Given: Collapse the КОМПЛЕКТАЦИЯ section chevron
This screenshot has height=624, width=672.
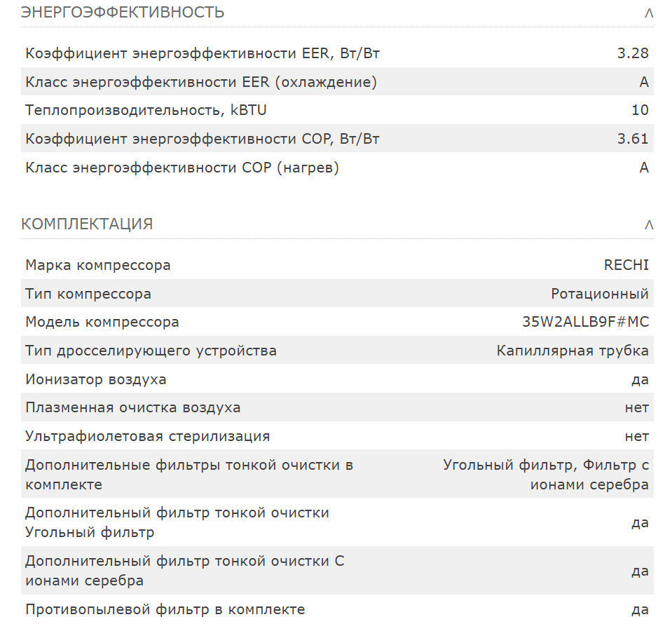Looking at the screenshot, I should click(x=649, y=225).
